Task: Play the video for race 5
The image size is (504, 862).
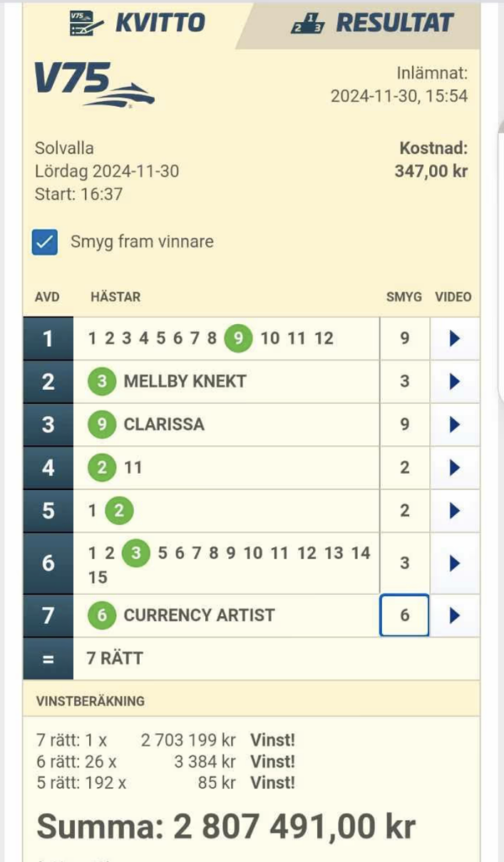Action: tap(454, 510)
